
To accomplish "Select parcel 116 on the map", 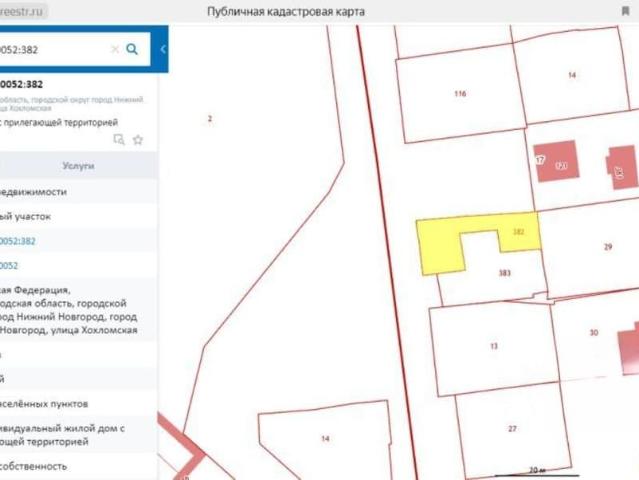I will 460,94.
